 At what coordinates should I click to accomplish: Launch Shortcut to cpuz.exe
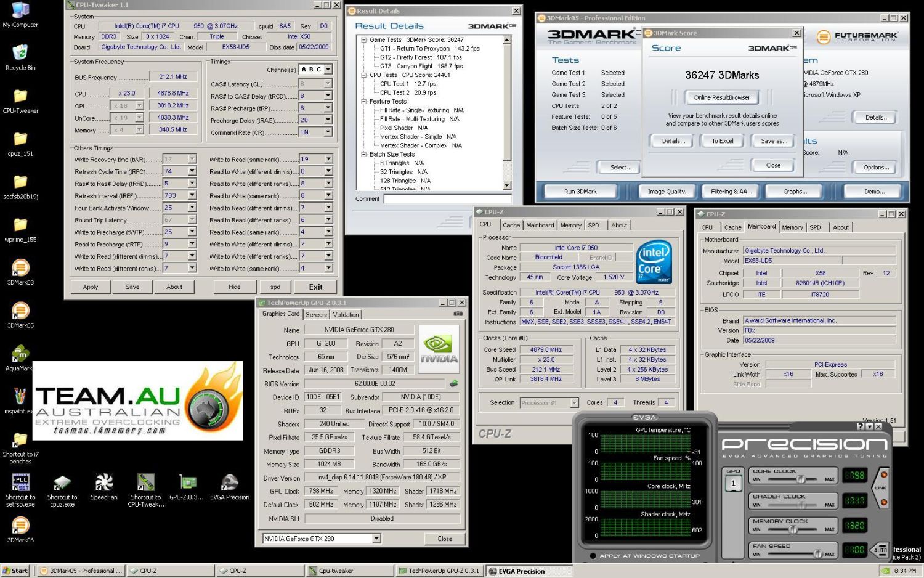pyautogui.click(x=62, y=490)
